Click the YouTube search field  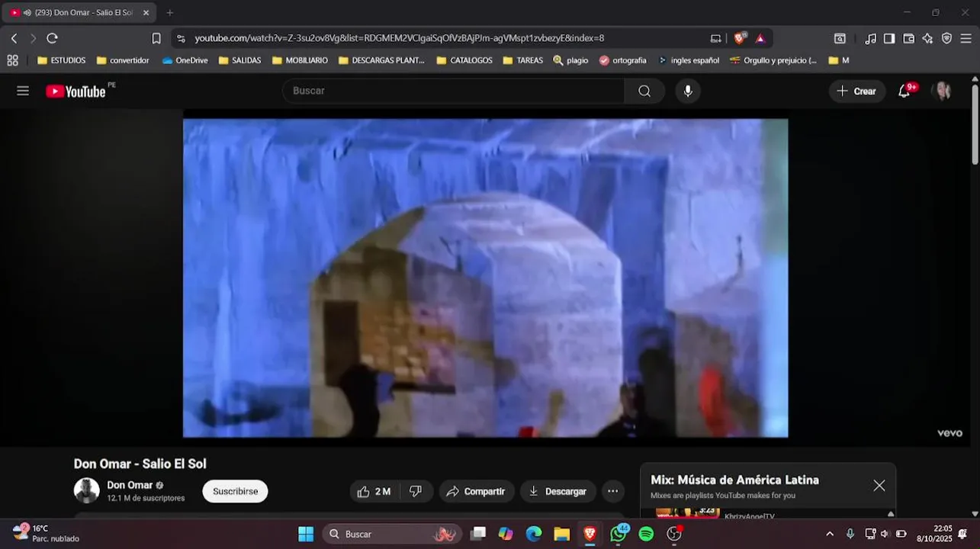pos(453,91)
